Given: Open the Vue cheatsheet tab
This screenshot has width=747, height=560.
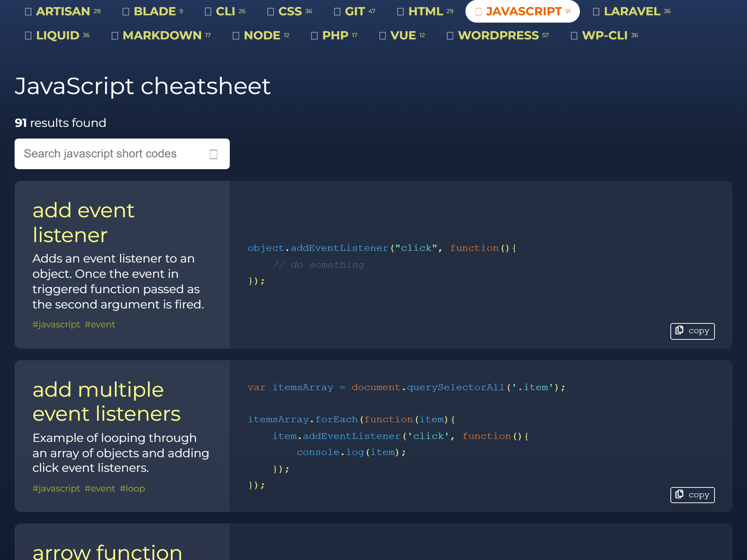Looking at the screenshot, I should point(402,35).
